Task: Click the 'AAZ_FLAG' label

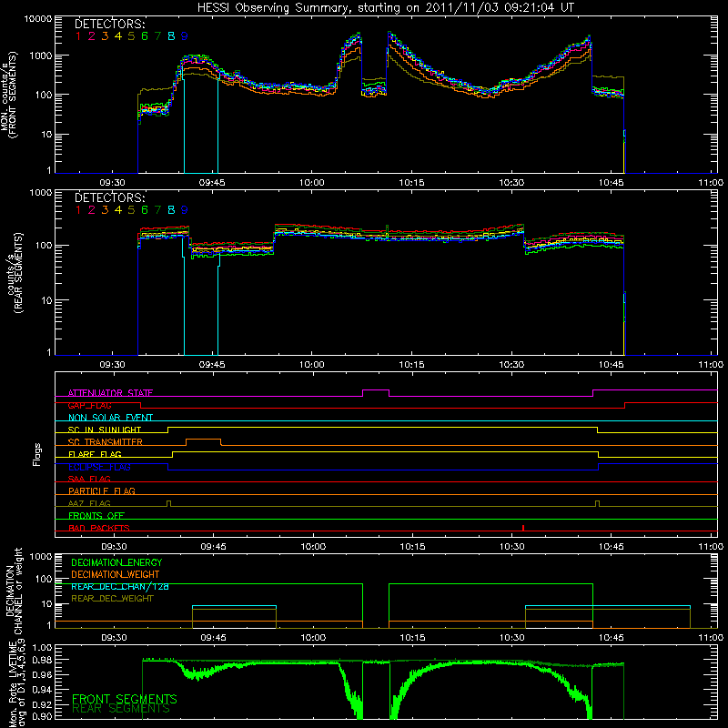Action: tap(89, 503)
